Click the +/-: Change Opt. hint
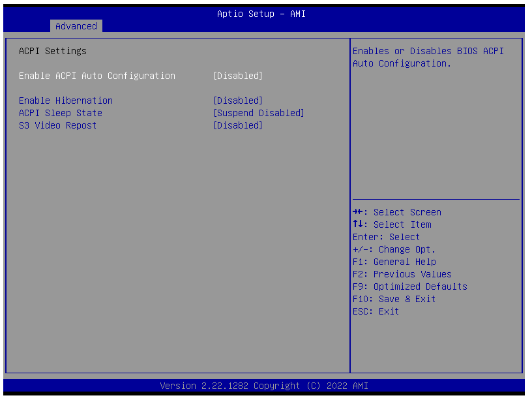This screenshot has width=532, height=402. click(x=394, y=249)
